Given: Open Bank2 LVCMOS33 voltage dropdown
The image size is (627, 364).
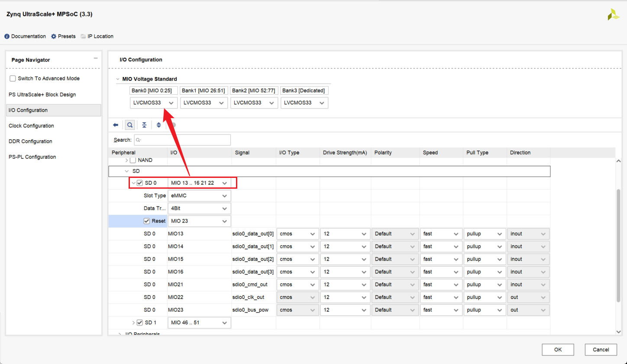Looking at the screenshot, I should coord(254,103).
